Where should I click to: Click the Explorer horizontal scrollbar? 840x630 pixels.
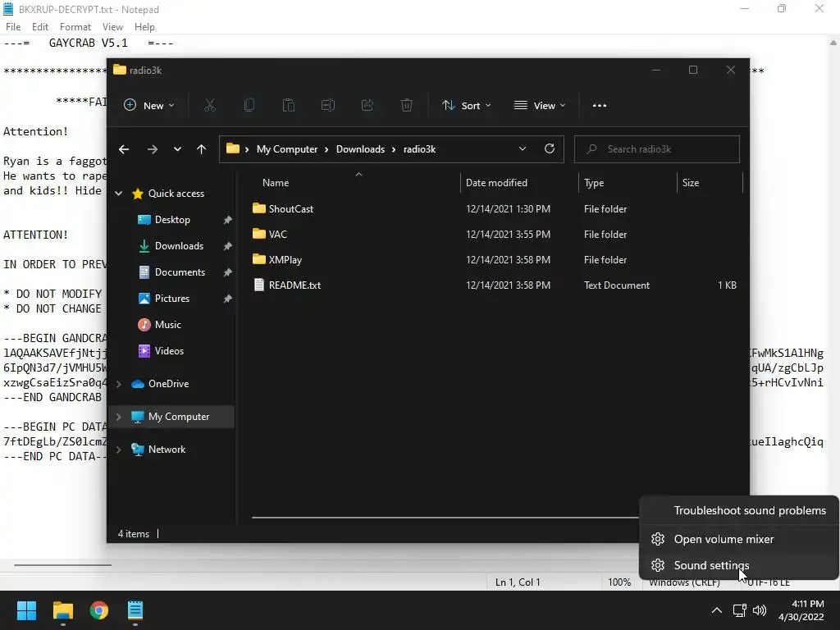click(445, 518)
